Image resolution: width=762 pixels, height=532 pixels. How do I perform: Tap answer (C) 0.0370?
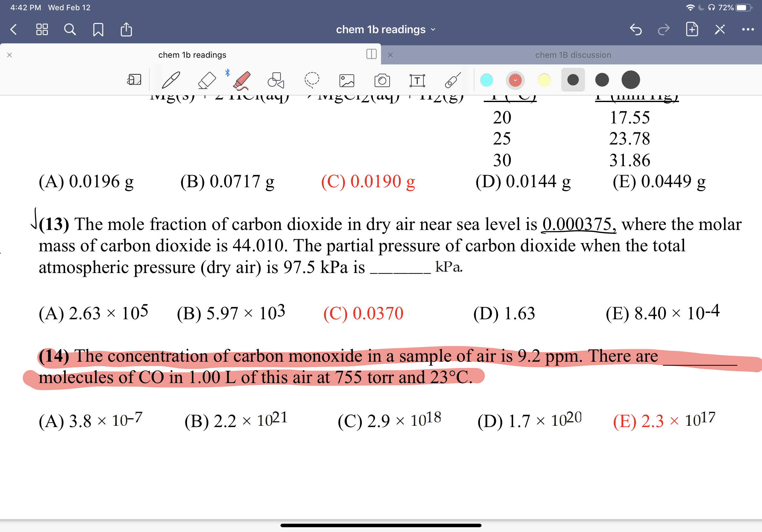point(363,314)
